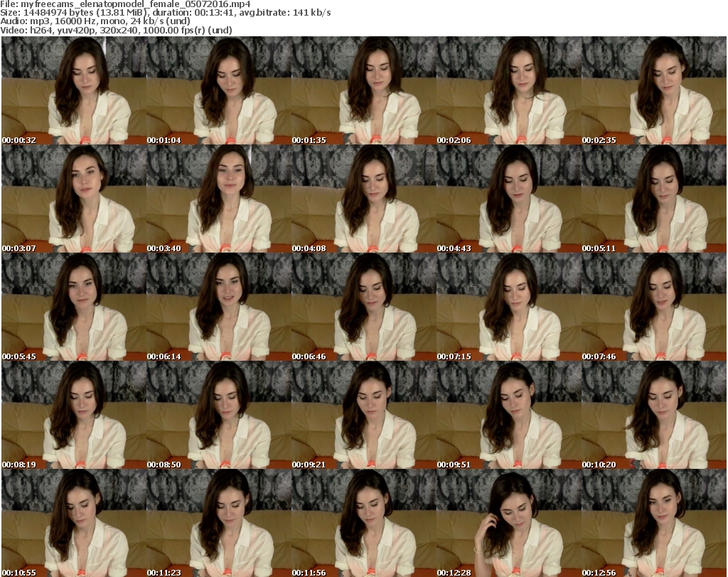
Task: Select the thumbnail timestamped 00:12:56
Action: point(654,523)
